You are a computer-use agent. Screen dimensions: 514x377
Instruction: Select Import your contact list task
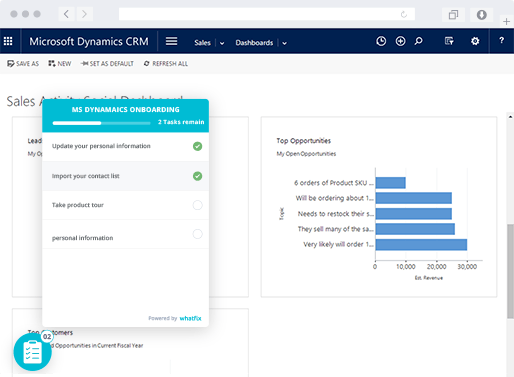(125, 176)
